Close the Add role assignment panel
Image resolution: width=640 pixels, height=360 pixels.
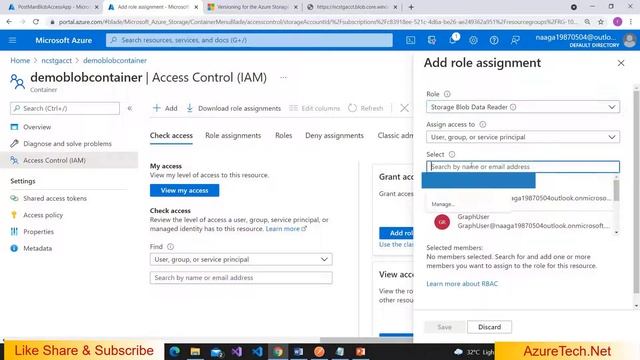pos(621,63)
